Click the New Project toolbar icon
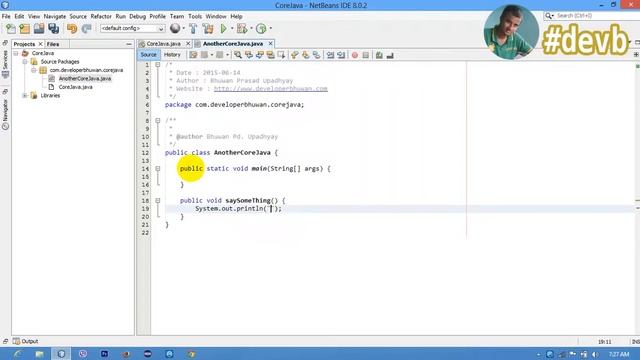 pyautogui.click(x=24, y=29)
